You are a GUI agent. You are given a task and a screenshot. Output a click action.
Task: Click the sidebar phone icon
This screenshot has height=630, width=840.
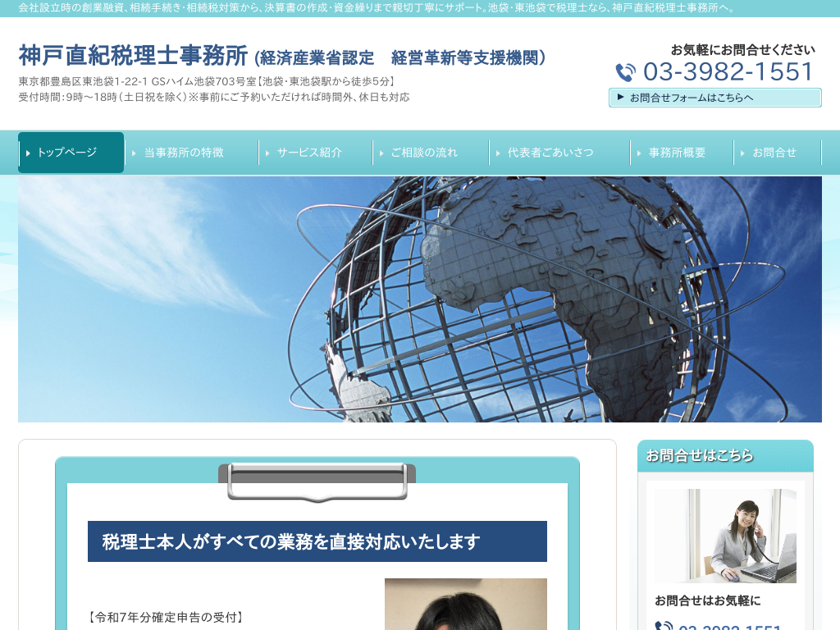tap(664, 625)
